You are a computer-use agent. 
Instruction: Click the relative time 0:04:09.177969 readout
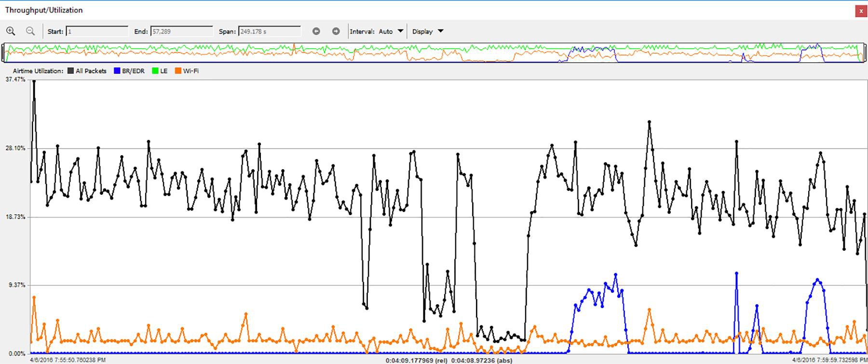coord(417,361)
